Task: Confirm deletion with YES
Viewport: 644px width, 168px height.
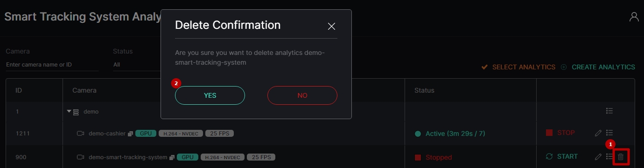Action: pyautogui.click(x=210, y=95)
